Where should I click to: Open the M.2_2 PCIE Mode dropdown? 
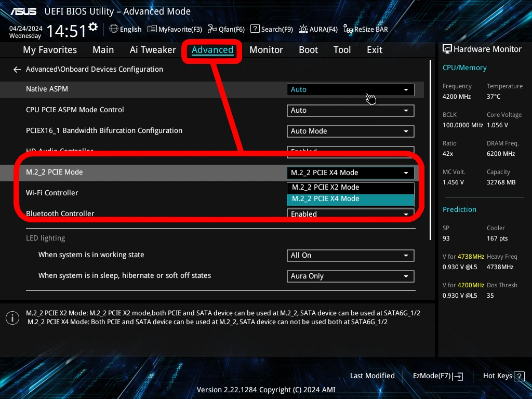351,172
